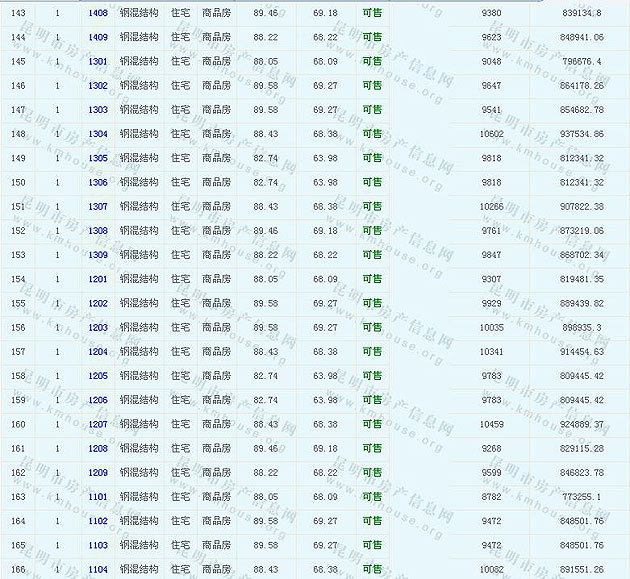Click row number 157 cell
The width and height of the screenshot is (630, 579).
[18, 351]
